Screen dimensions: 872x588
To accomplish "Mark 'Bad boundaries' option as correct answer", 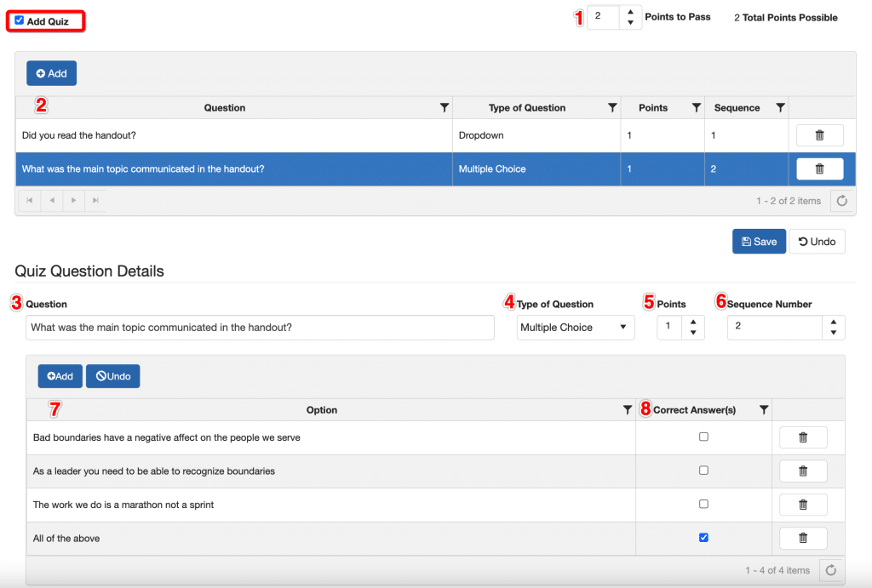I will pyautogui.click(x=703, y=437).
